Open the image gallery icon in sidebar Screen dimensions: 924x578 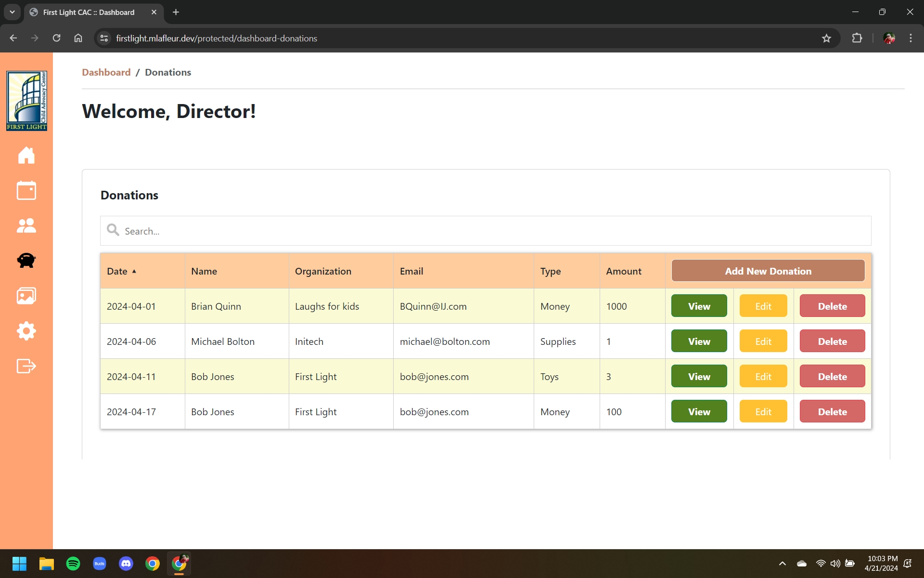pos(26,296)
